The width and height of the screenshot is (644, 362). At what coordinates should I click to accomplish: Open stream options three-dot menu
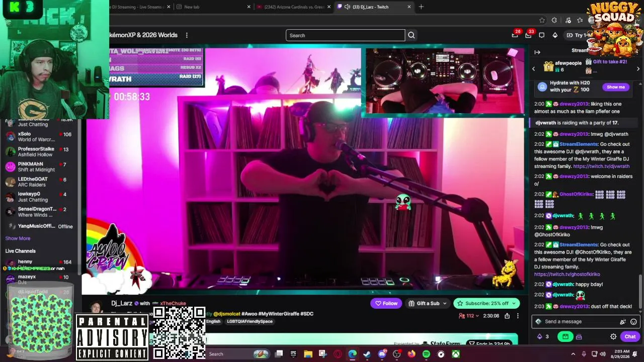[x=518, y=316]
